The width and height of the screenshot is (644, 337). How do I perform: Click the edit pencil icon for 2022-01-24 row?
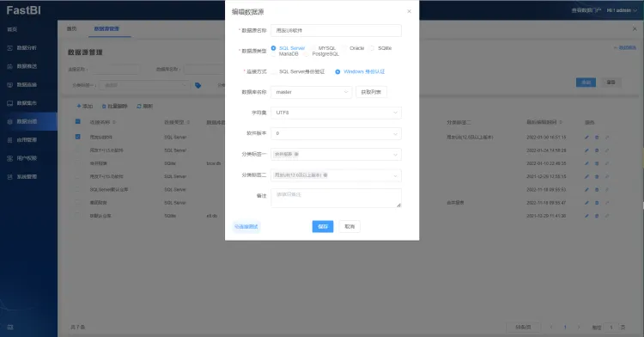pyautogui.click(x=586, y=150)
